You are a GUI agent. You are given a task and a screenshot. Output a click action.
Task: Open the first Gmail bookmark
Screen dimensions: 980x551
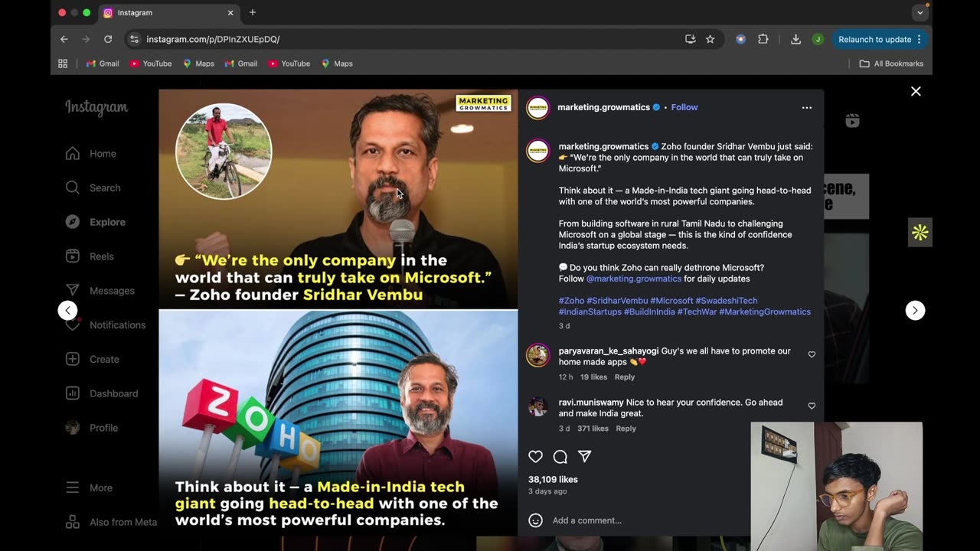click(x=103, y=64)
